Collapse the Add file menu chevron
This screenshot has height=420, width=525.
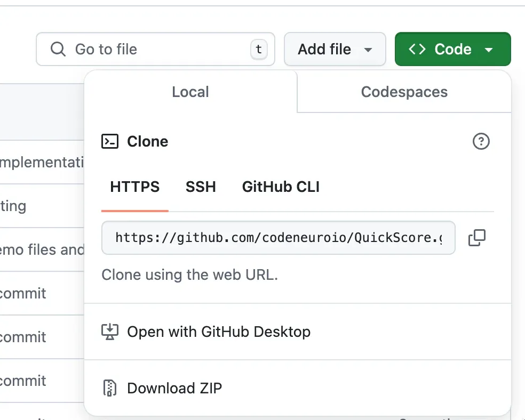coord(369,50)
